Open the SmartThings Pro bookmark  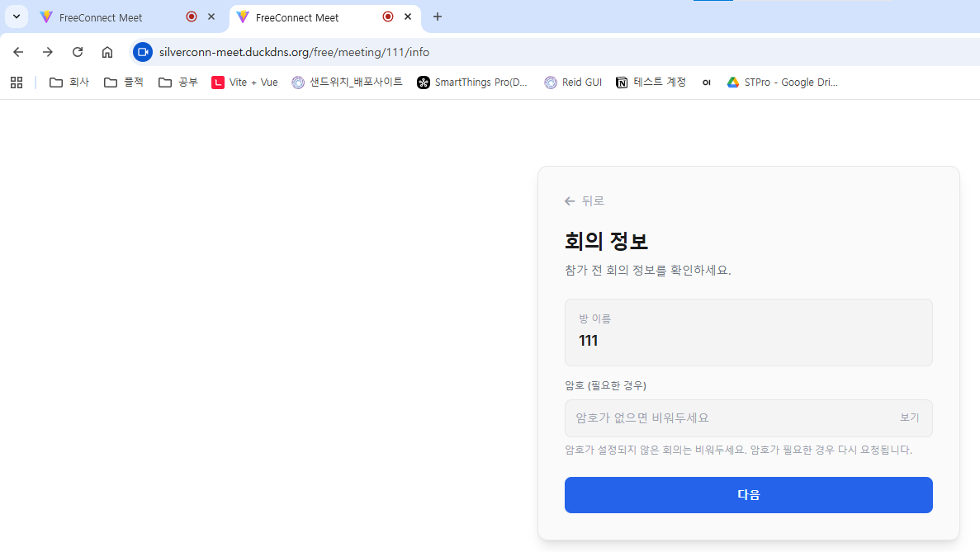pyautogui.click(x=472, y=83)
